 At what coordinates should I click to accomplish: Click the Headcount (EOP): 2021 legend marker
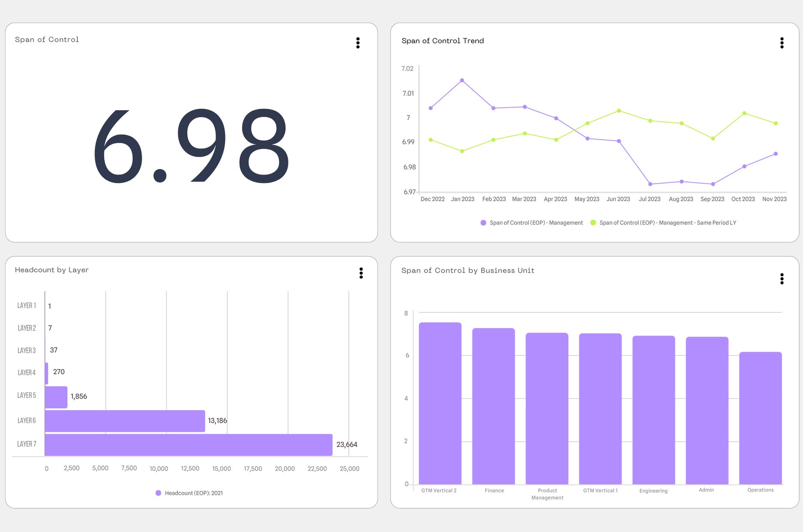[159, 493]
